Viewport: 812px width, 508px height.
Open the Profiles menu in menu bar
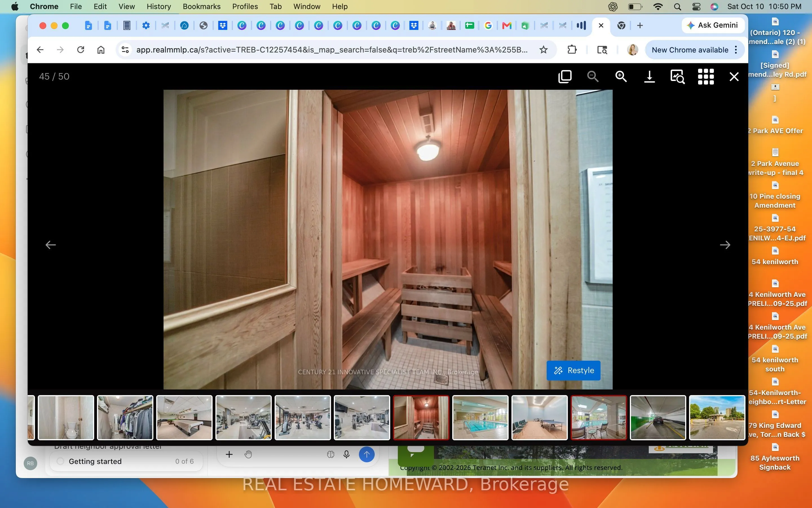pyautogui.click(x=245, y=6)
